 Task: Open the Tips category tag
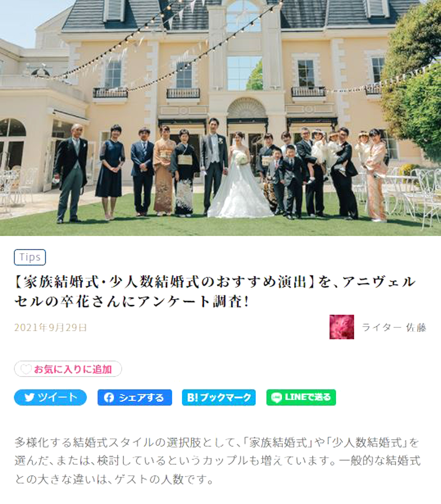pos(30,257)
